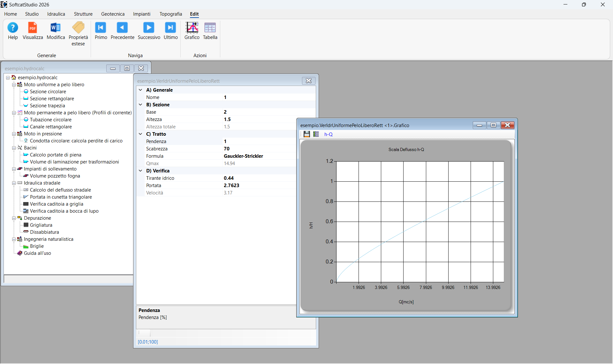Click the Canale rettangolare tree icon

pyautogui.click(x=26, y=127)
